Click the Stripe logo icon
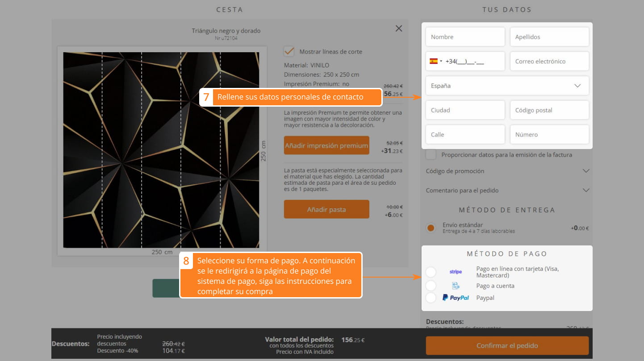 pos(456,272)
